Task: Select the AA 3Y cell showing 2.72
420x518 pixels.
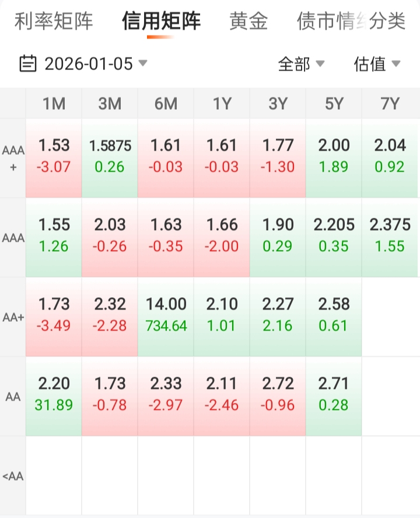Action: tap(278, 396)
